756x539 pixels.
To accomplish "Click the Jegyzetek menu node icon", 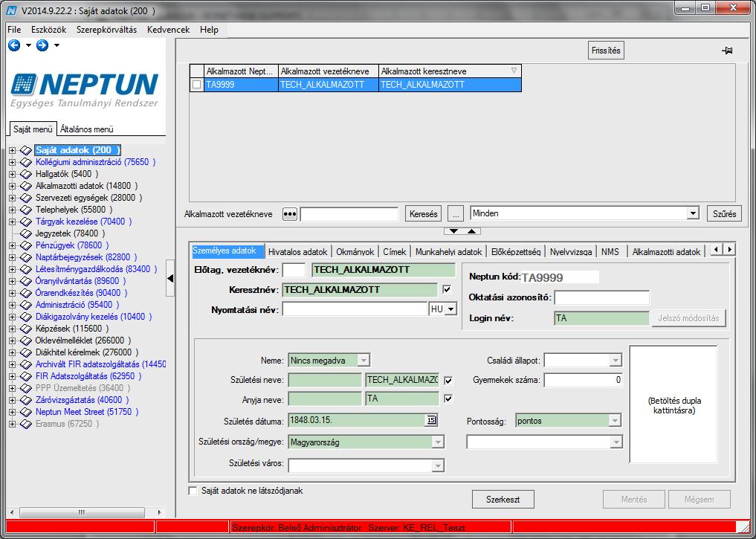I will tap(26, 233).
